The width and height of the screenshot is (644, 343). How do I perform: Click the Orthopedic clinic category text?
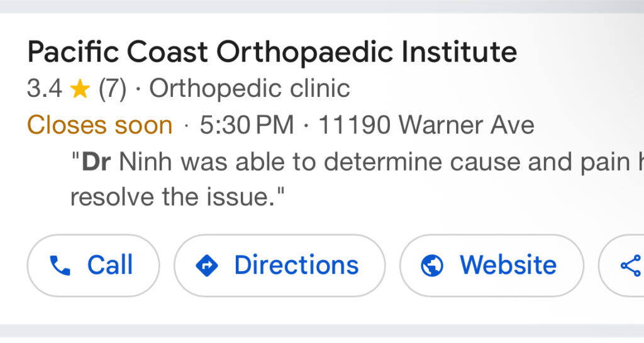coord(249,89)
